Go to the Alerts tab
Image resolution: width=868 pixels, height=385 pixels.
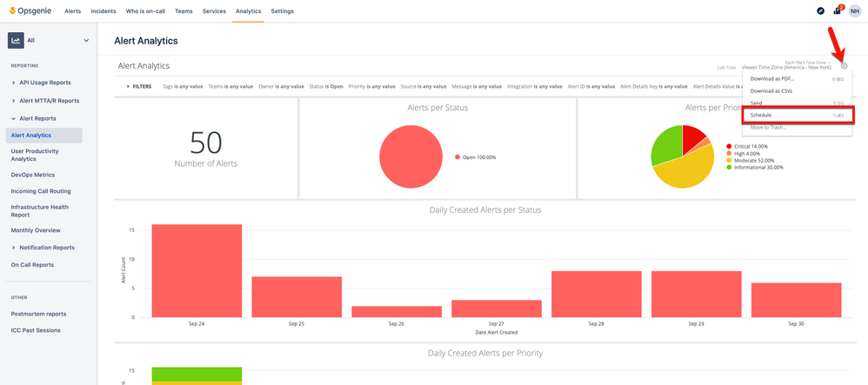pos(72,11)
